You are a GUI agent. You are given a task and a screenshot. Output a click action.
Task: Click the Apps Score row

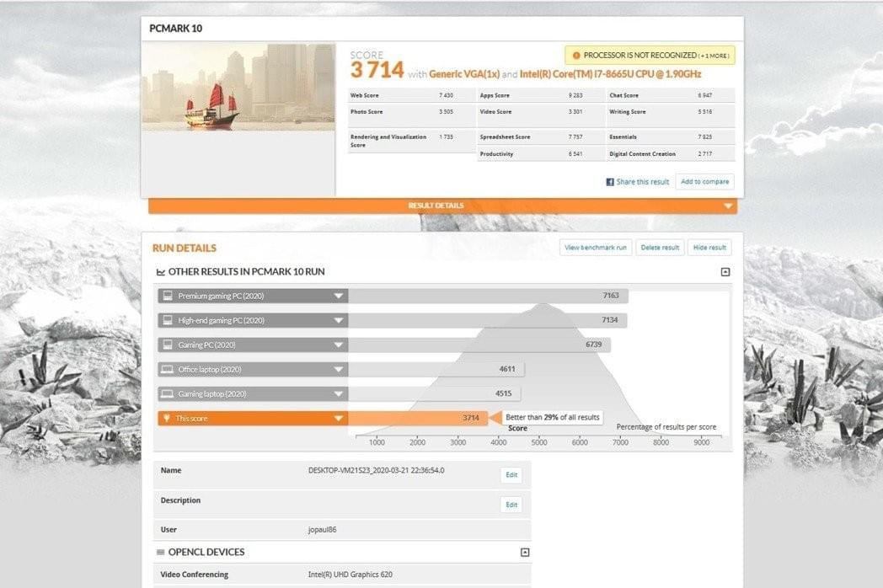(x=541, y=95)
